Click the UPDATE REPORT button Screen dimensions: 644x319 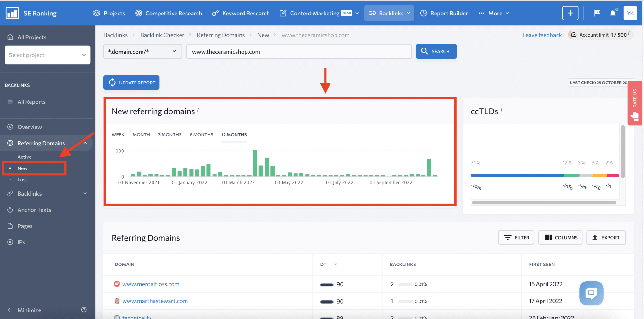tap(131, 82)
